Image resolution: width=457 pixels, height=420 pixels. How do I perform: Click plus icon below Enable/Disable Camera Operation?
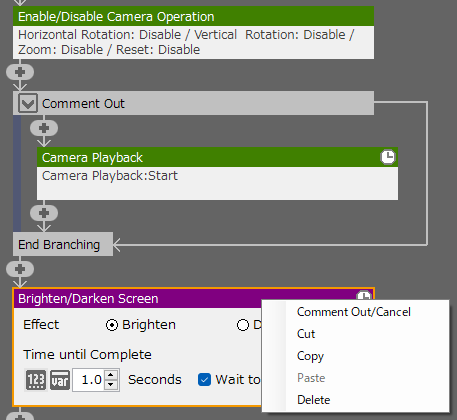20,72
